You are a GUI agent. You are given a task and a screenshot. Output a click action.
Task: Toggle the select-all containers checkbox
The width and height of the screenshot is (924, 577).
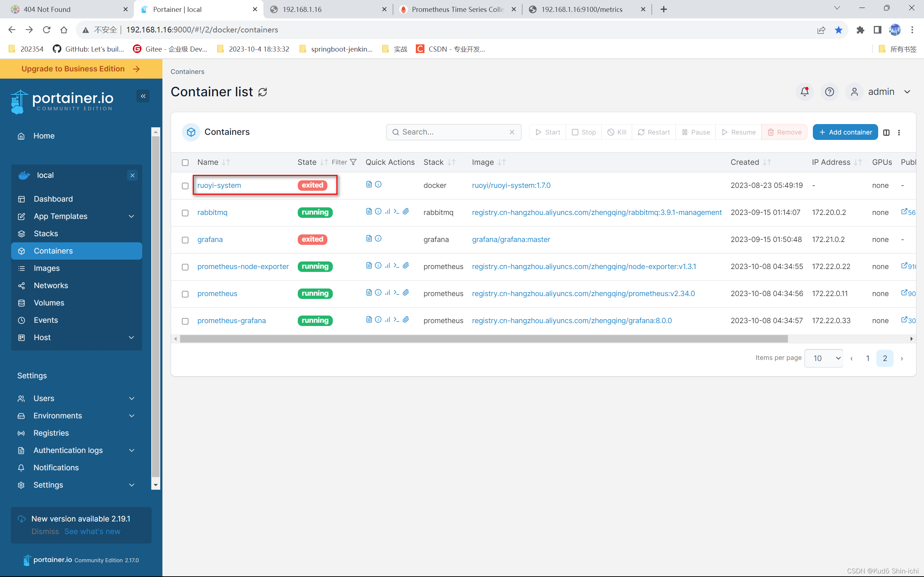click(x=185, y=162)
